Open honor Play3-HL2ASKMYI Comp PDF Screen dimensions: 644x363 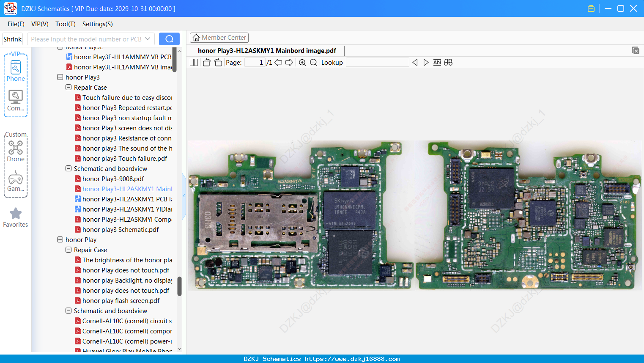[x=123, y=220]
